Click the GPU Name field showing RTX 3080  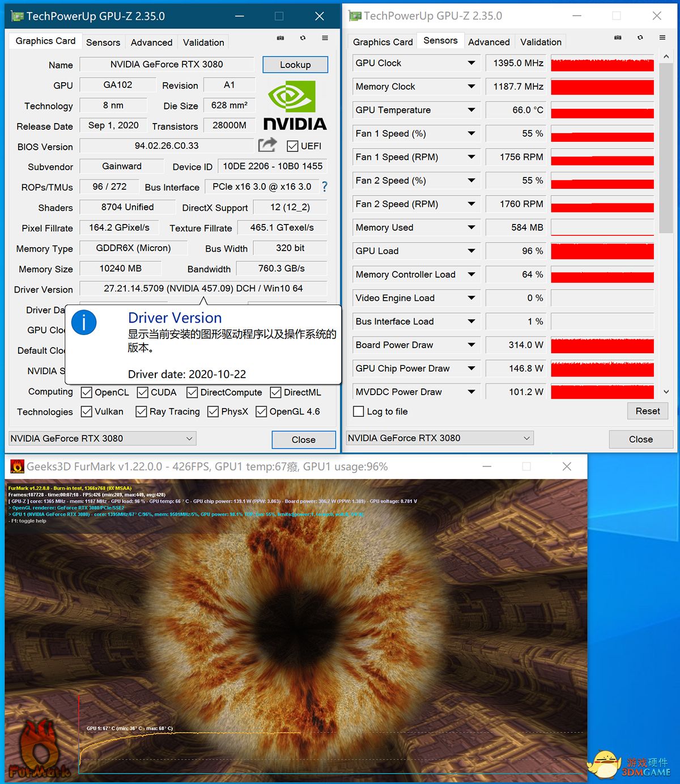click(x=167, y=65)
